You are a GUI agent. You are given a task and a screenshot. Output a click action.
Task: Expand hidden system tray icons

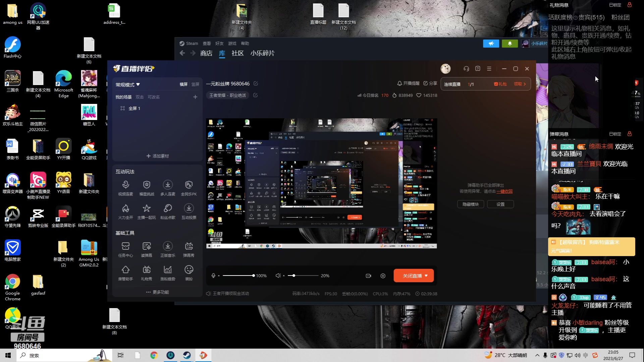pos(537,355)
